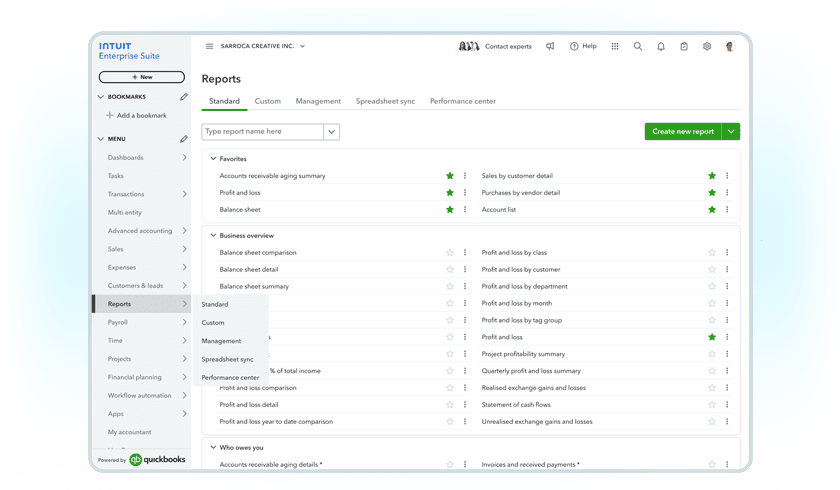Viewport: 840px width, 490px height.
Task: Open My accountant in sidebar
Action: [x=129, y=432]
